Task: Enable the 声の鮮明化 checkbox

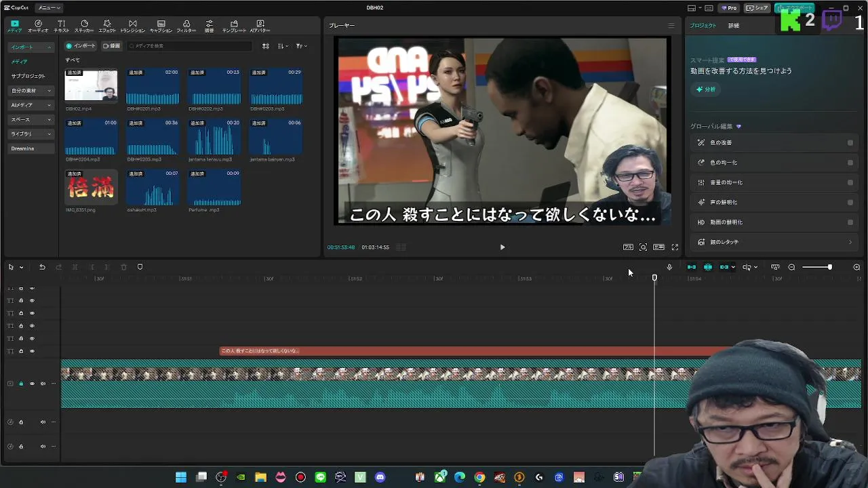Action: coord(850,202)
